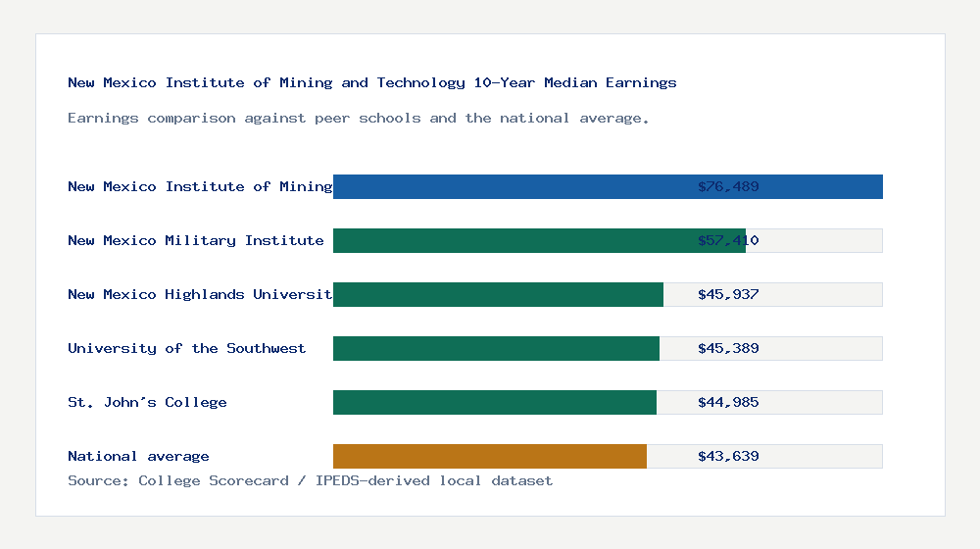The image size is (980, 549).
Task: Click the subtitle 'Earnings comparison against peer schools'
Action: point(358,119)
